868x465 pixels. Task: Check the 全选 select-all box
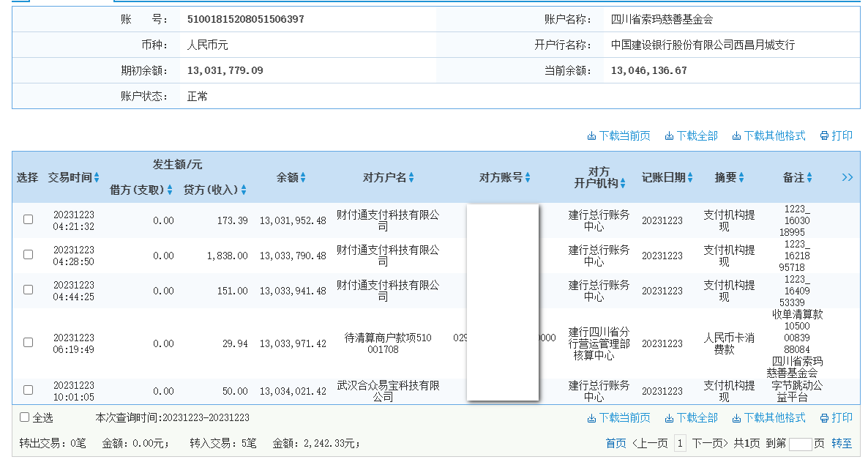point(24,417)
